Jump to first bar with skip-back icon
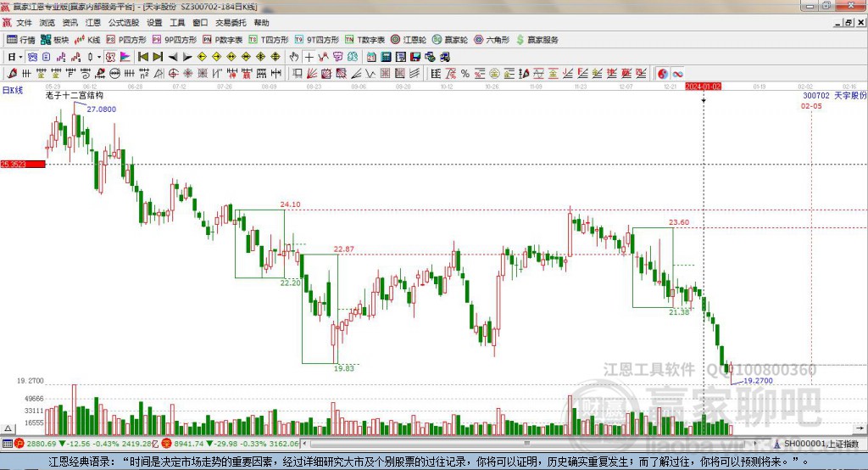 142,57
